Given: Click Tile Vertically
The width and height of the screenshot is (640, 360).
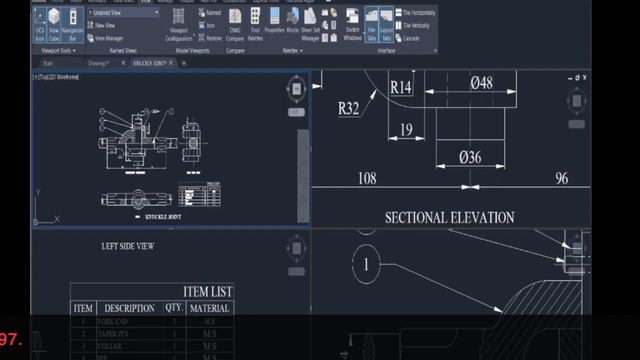Looking at the screenshot, I should click(x=412, y=25).
